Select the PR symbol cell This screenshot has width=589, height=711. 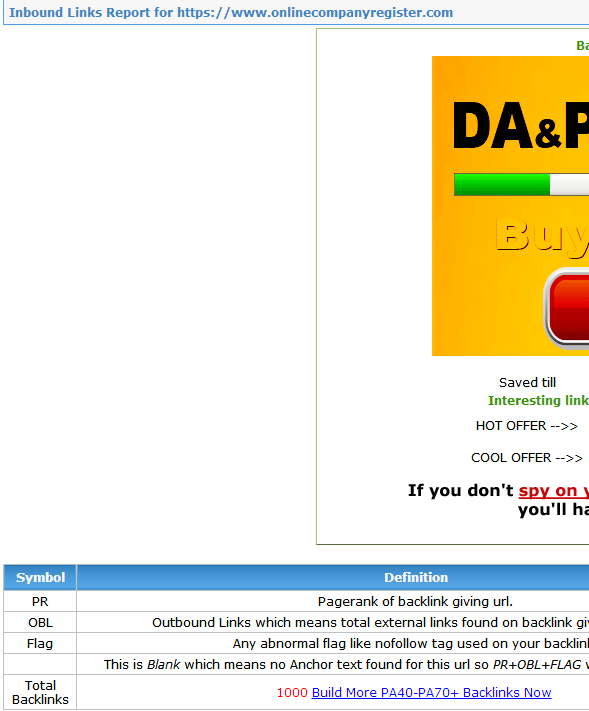(x=40, y=601)
